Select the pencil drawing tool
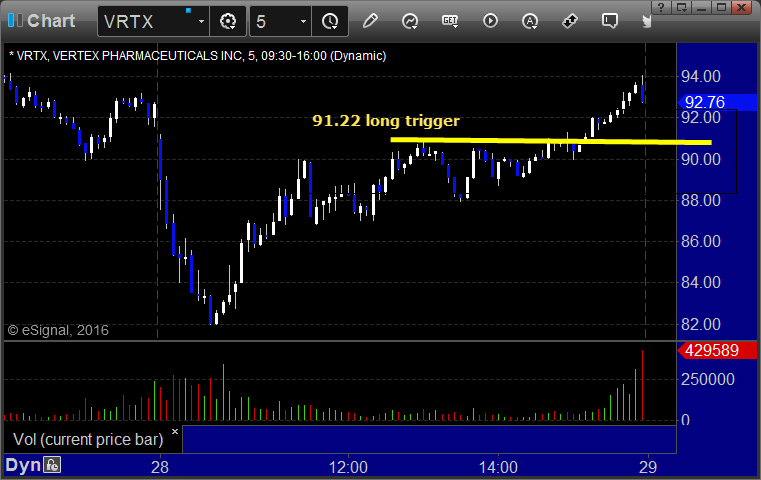 click(x=370, y=21)
